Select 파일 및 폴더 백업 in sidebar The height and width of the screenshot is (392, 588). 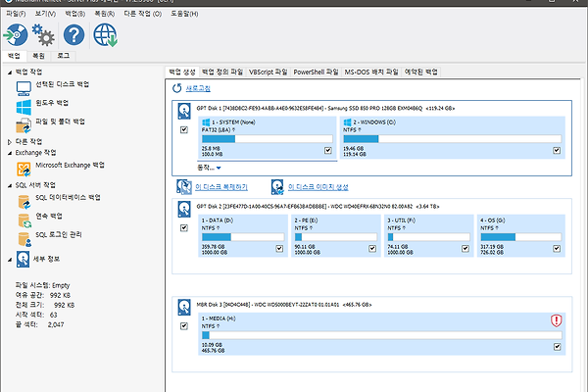coord(59,122)
